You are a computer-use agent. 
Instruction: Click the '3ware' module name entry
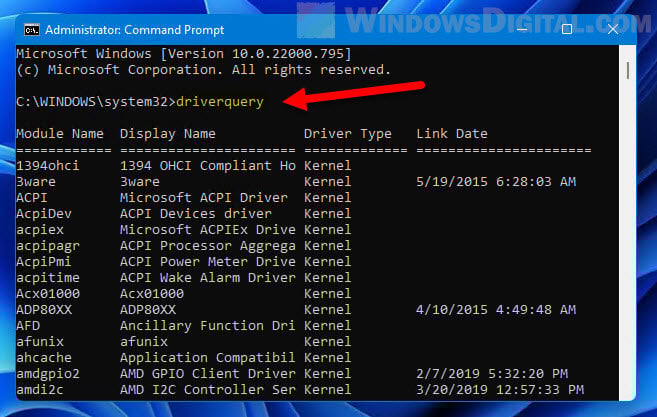click(x=36, y=181)
